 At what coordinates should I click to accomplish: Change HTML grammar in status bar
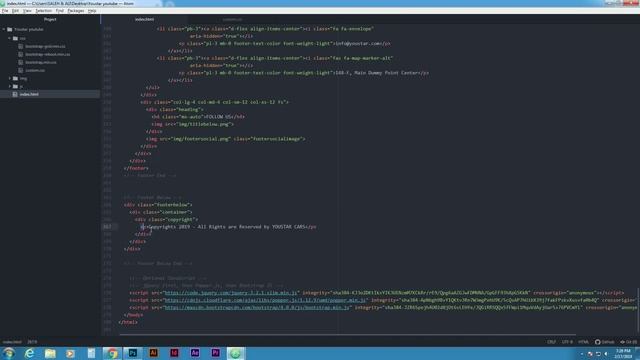pyautogui.click(x=583, y=342)
